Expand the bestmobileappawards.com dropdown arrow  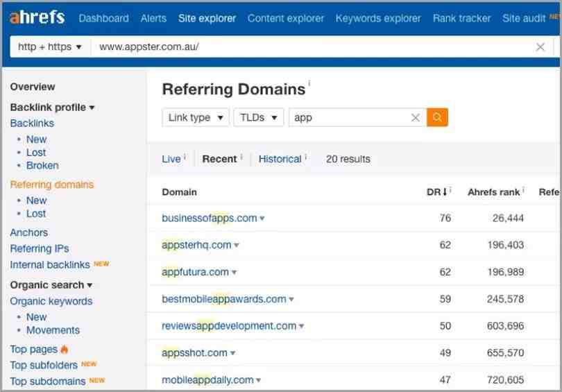pos(291,299)
